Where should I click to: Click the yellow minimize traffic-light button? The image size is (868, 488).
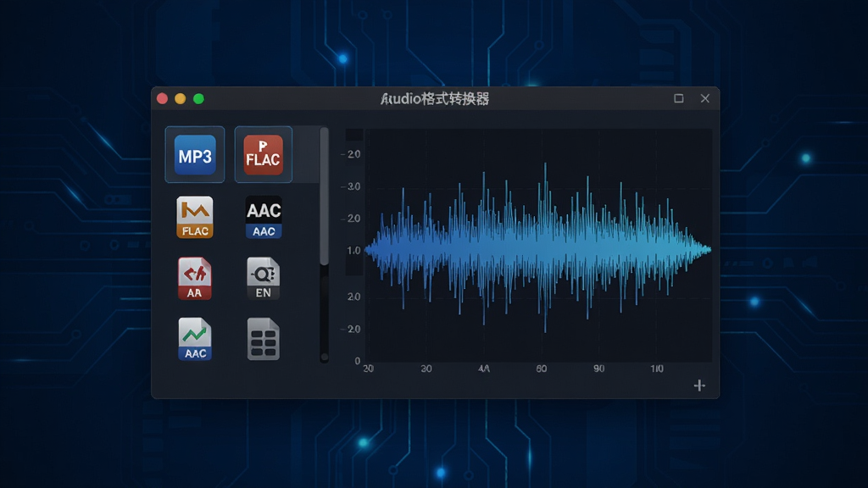[x=181, y=98]
